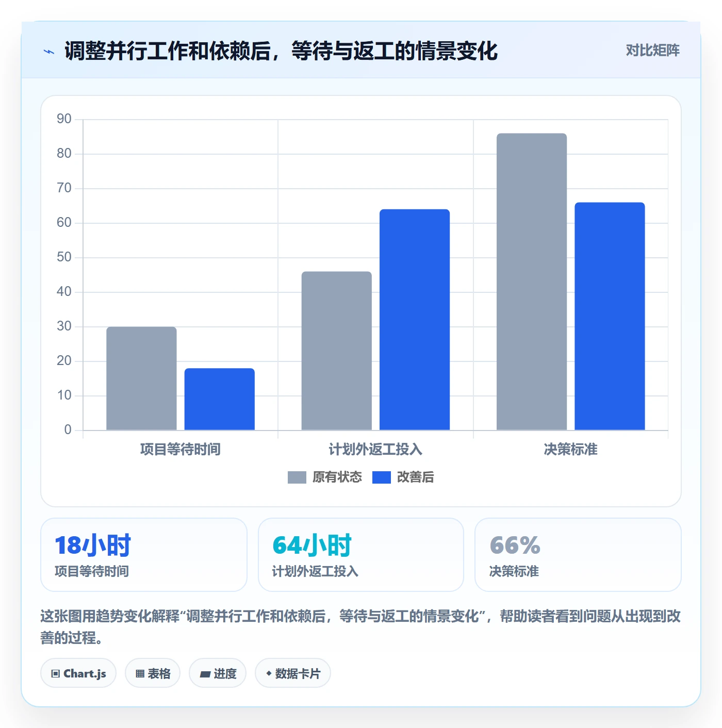722x728 pixels.
Task: Click the 90 y-axis tick label
Action: (x=64, y=119)
